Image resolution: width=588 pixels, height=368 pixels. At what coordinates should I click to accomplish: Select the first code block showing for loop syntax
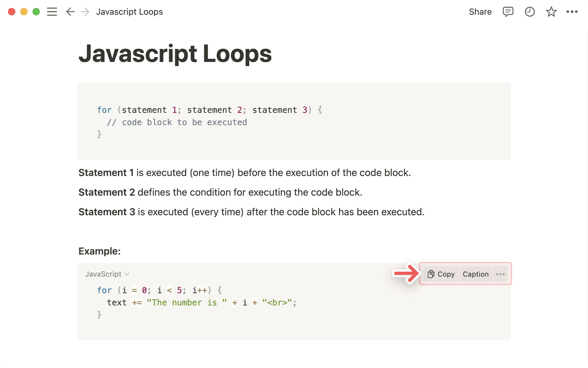point(294,121)
